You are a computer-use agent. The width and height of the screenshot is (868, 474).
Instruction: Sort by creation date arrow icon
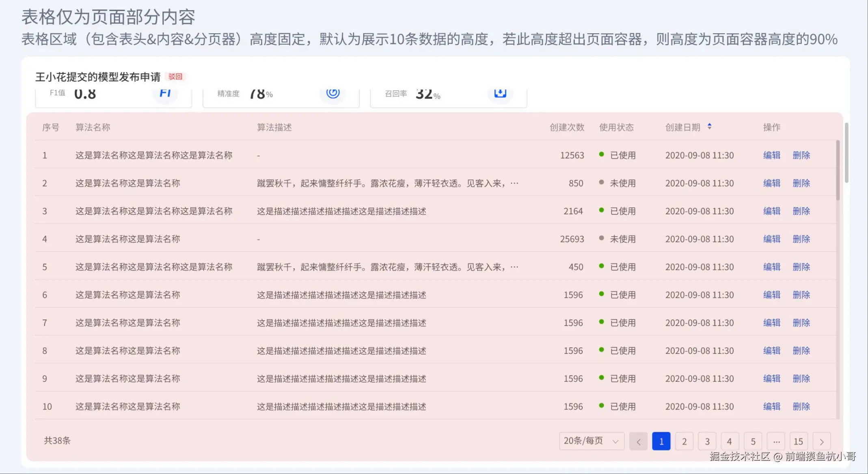[709, 127]
